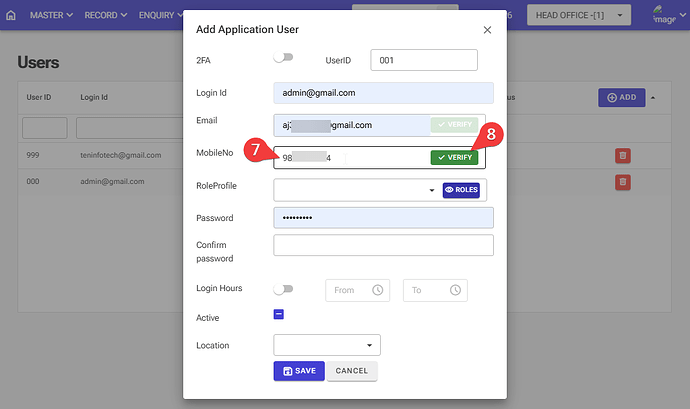View roles using the eye ROLES button
The height and width of the screenshot is (409, 690).
coord(461,189)
